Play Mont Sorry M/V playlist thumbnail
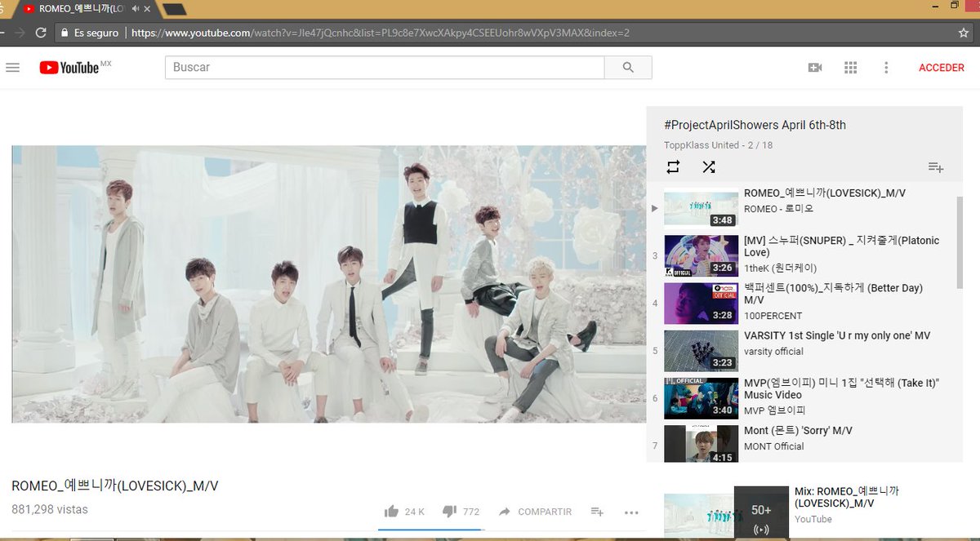Viewport: 980px width, 541px height. [701, 444]
